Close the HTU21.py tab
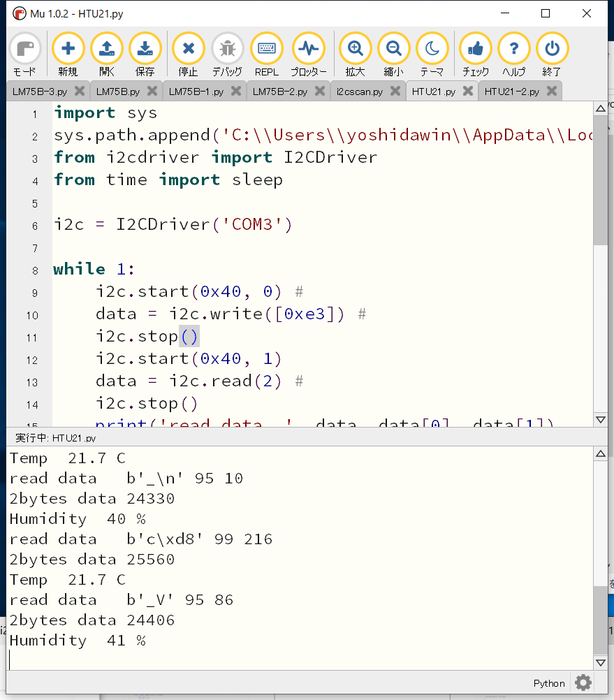Screen dimensions: 614x700 point(467,91)
